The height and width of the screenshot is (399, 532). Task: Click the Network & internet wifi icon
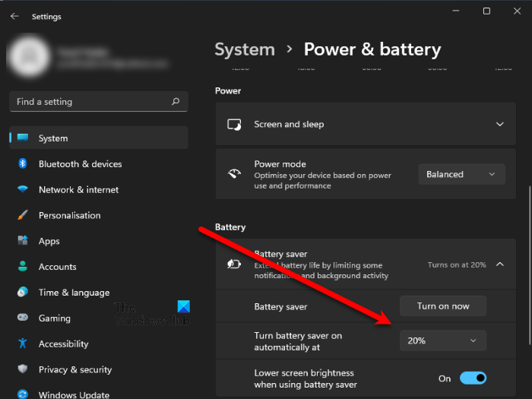click(23, 190)
